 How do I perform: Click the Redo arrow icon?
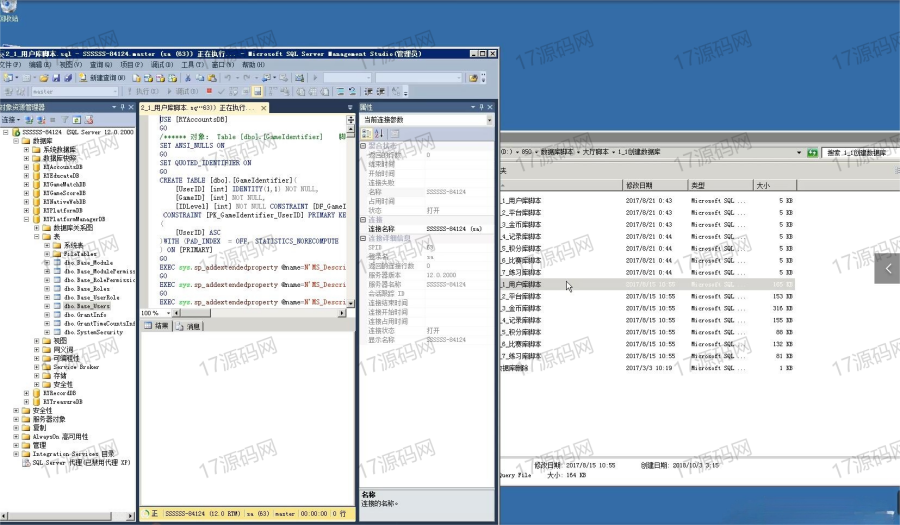click(246, 77)
